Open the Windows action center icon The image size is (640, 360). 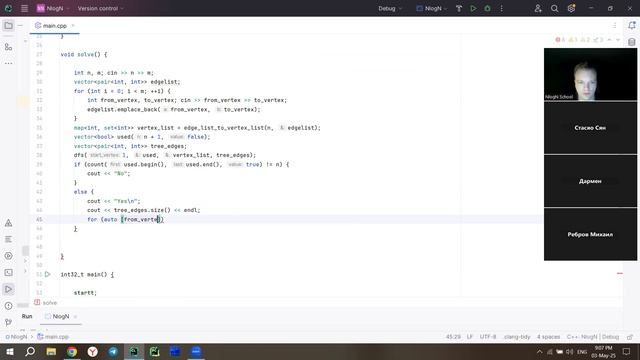pyautogui.click(x=627, y=351)
